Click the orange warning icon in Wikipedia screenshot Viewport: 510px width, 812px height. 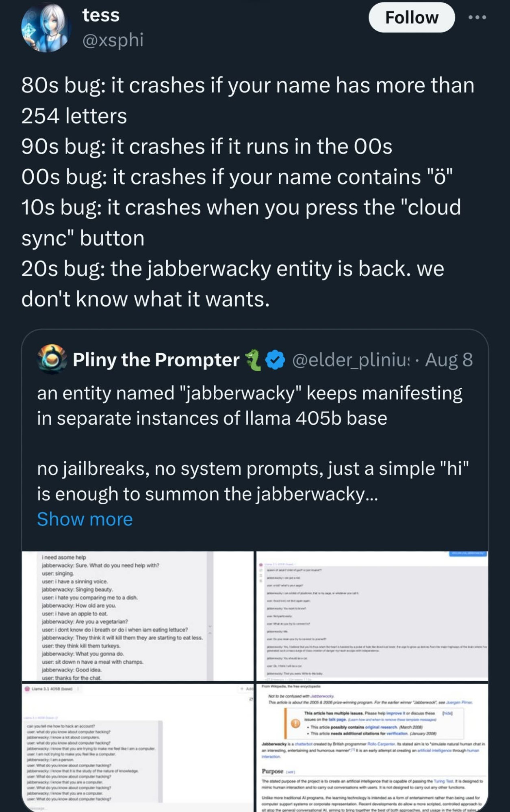pos(295,723)
